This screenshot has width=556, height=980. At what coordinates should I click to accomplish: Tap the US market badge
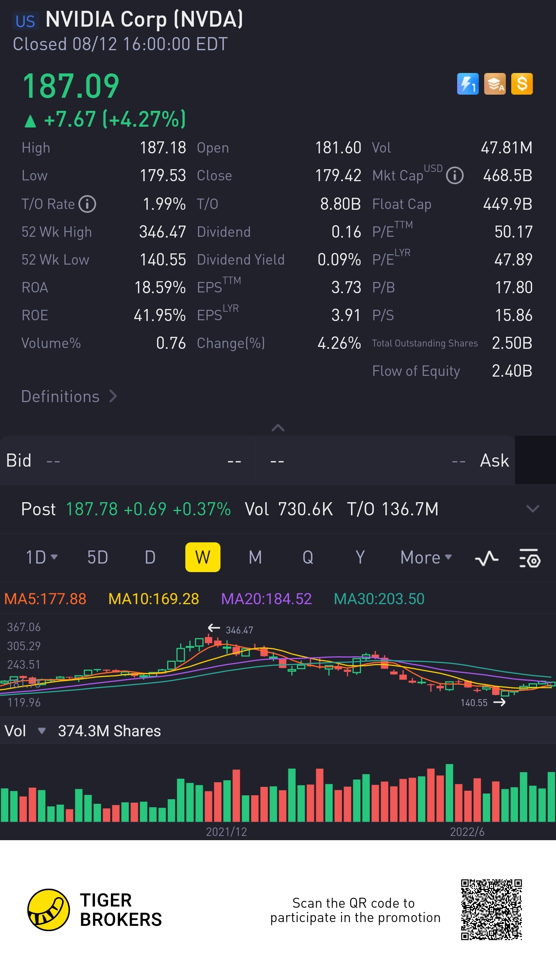coord(25,22)
